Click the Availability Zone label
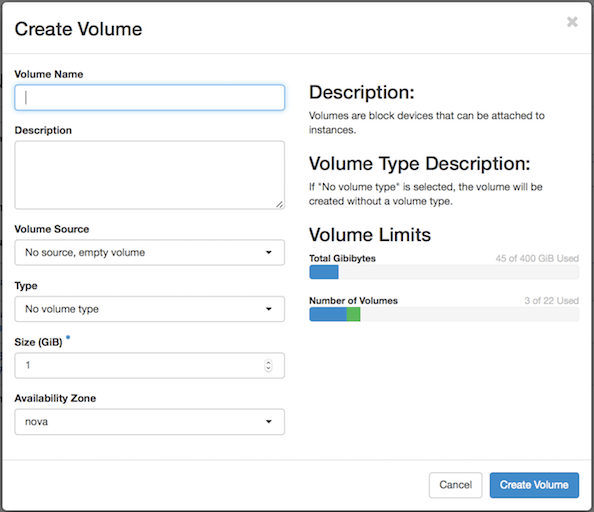 pos(55,398)
